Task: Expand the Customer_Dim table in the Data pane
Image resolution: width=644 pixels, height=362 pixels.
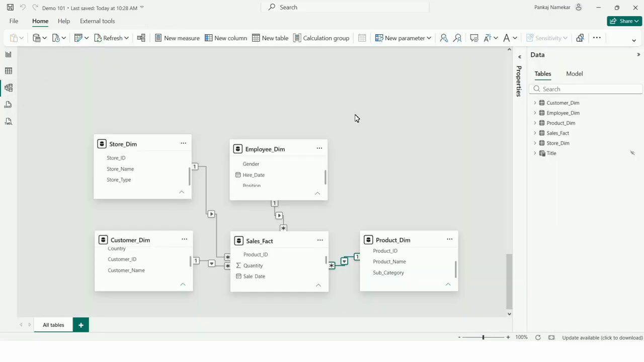Action: coord(535,103)
